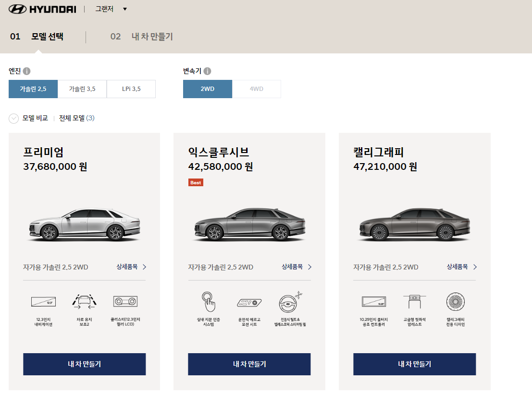Viewport: 532px width, 396px height.
Task: Click the 캘리그래피 model title
Action: click(378, 152)
